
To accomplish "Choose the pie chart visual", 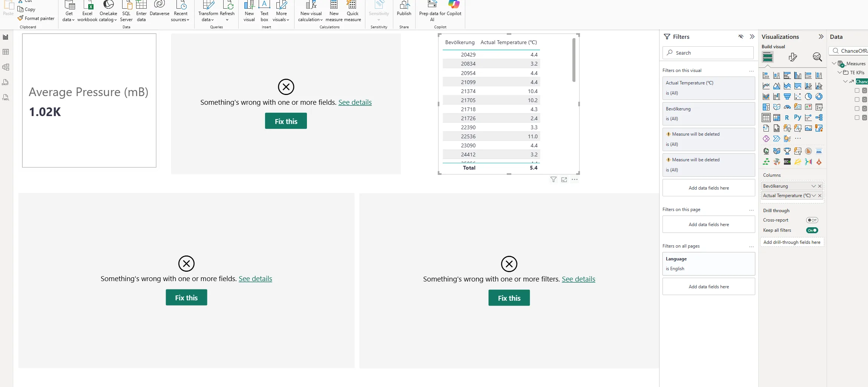I will pos(808,97).
